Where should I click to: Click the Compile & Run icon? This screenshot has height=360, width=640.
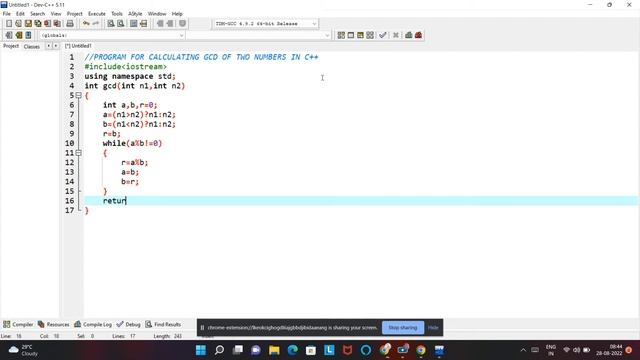click(360, 35)
